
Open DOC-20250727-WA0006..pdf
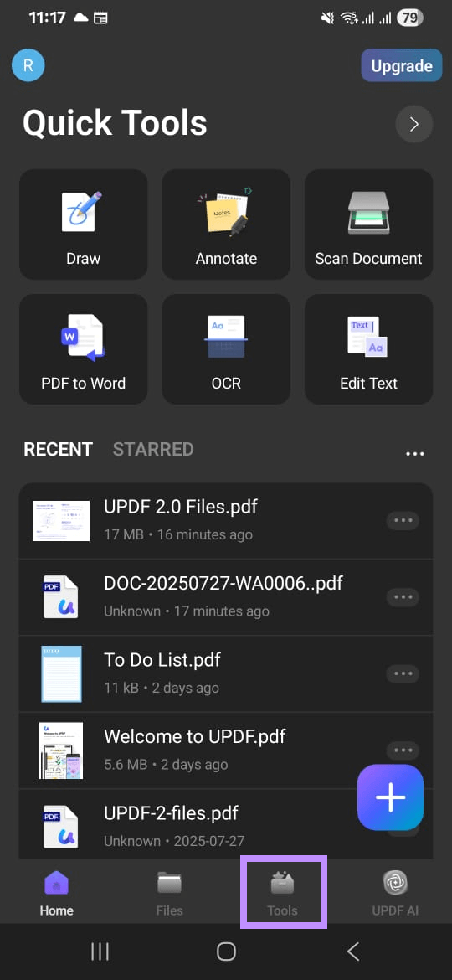[x=226, y=597]
